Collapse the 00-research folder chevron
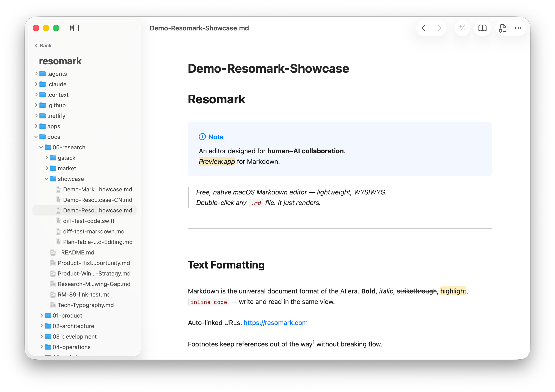The image size is (555, 392). 41,147
